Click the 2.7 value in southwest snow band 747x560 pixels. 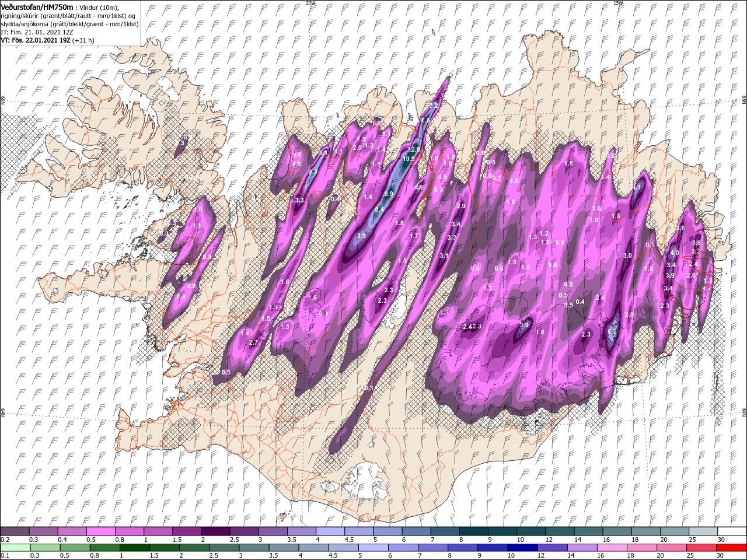click(x=253, y=343)
